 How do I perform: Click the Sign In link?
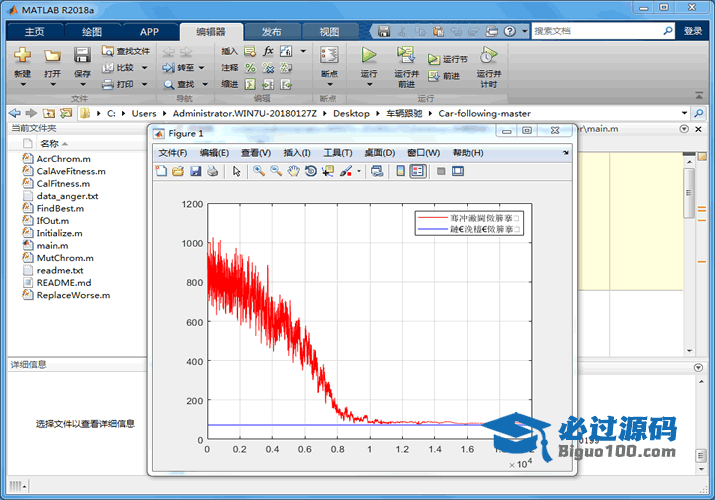(693, 31)
